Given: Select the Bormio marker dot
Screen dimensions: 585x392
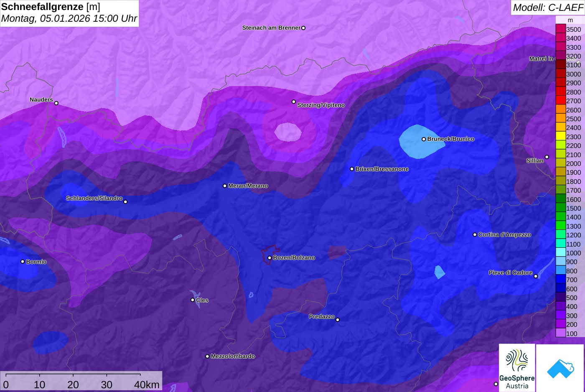Looking at the screenshot, I should click(x=23, y=262).
